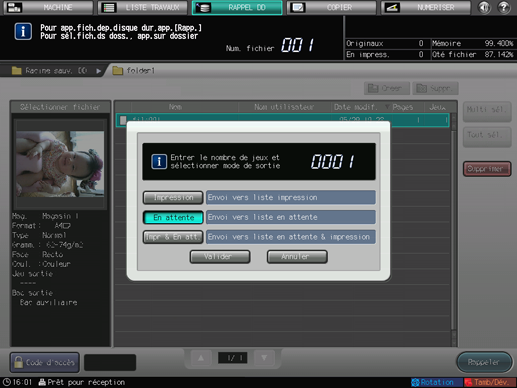
Task: Select the RAPPEL DD tab
Action: tap(237, 7)
